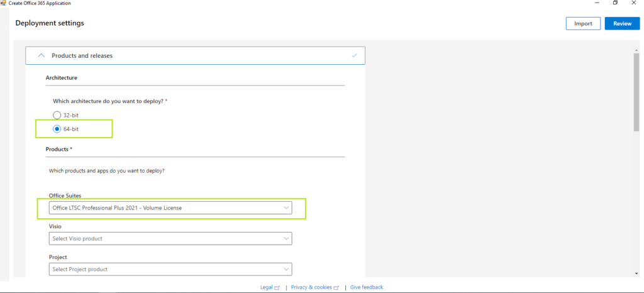644x293 pixels.
Task: Open the Legal link
Action: [x=266, y=287]
